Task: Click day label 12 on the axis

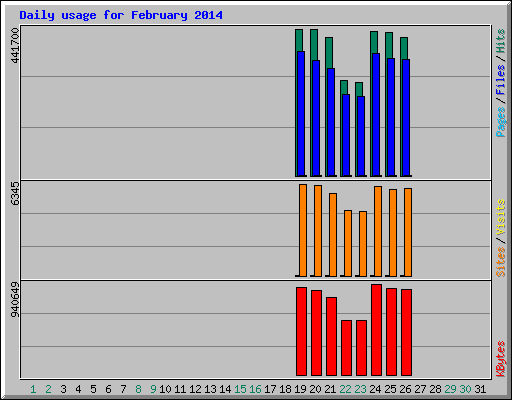Action: (195, 389)
